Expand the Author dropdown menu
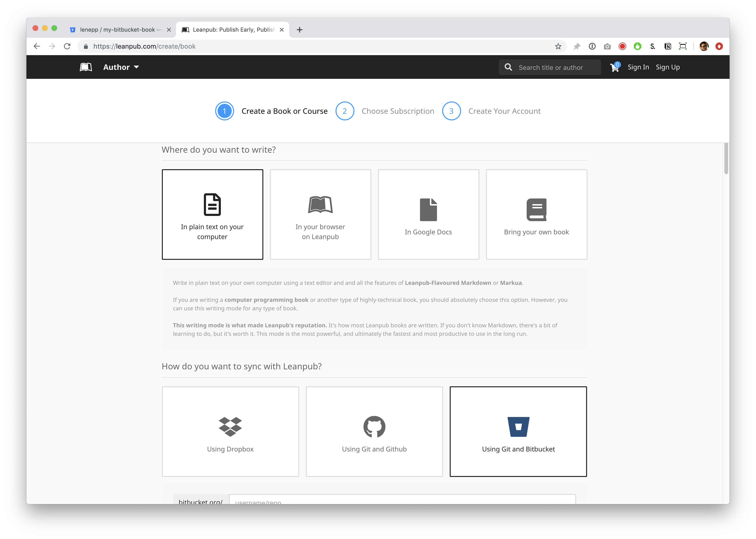 click(121, 67)
